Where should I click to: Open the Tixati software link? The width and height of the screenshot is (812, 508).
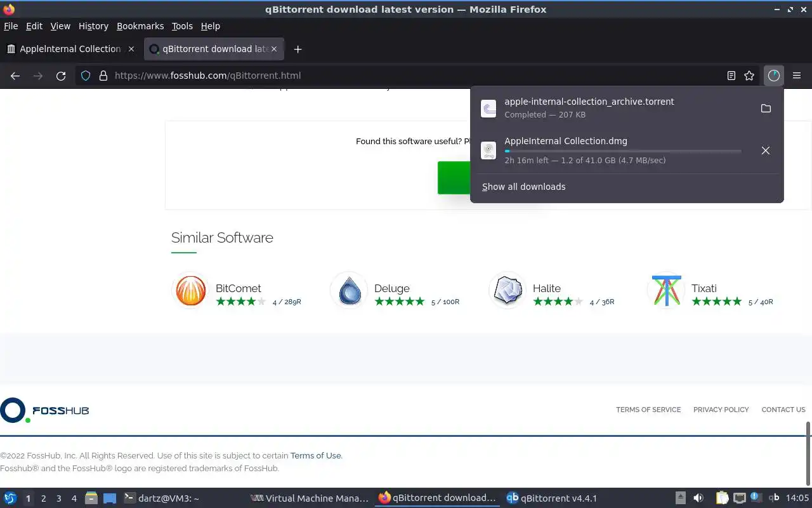[x=704, y=288]
